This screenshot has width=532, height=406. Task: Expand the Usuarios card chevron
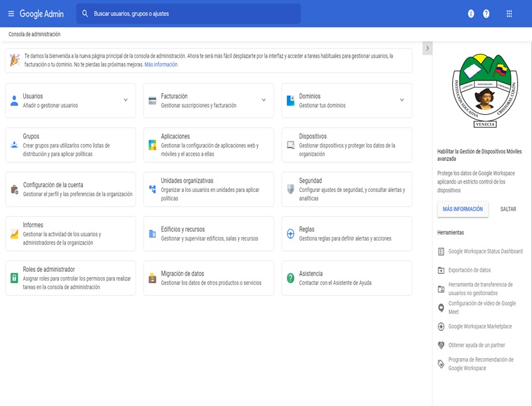click(x=126, y=100)
